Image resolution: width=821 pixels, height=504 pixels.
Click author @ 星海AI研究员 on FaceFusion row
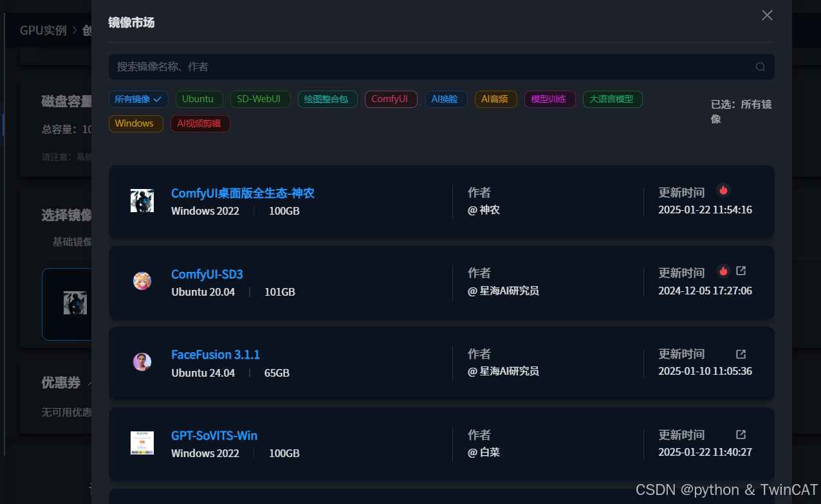click(503, 372)
